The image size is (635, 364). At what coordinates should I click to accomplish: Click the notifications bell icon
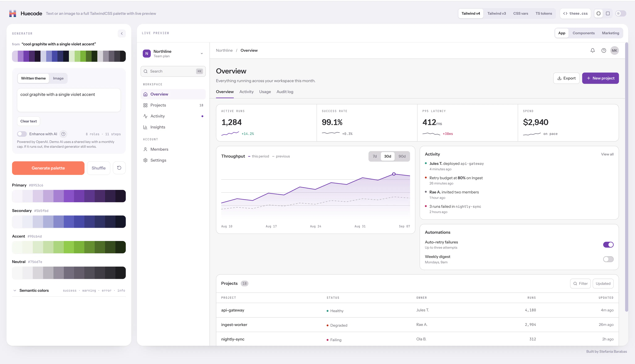coord(593,50)
